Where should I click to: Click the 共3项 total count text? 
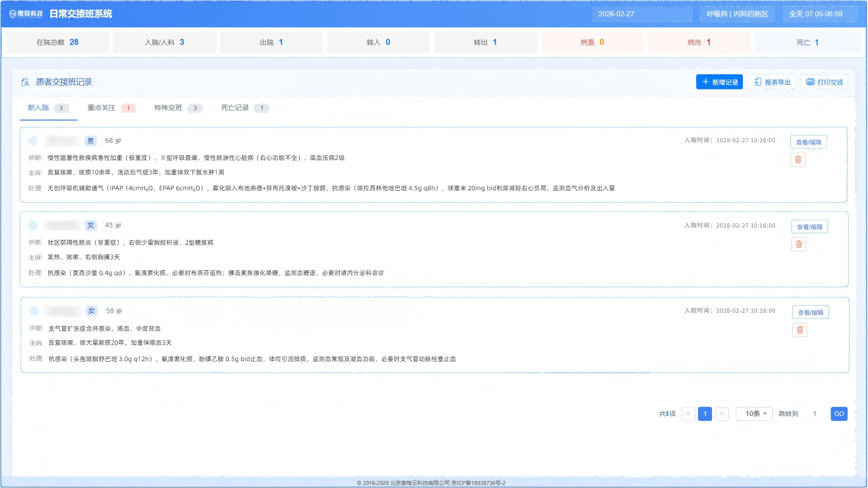(667, 414)
